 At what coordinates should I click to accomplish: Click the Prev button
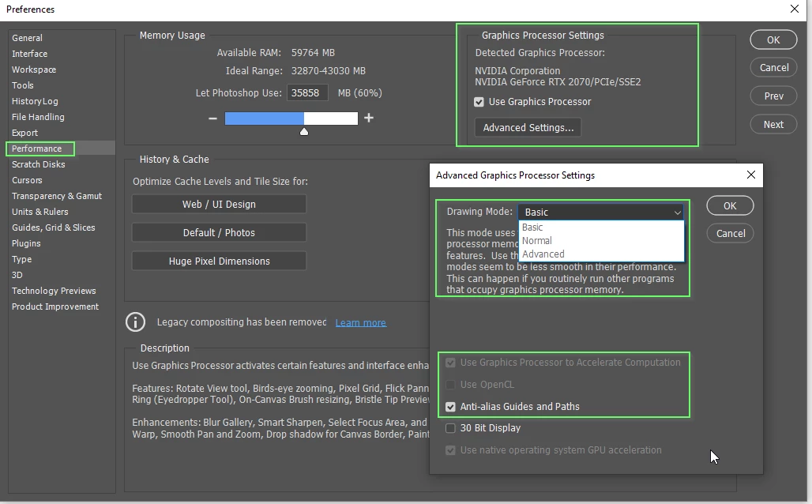tap(773, 96)
